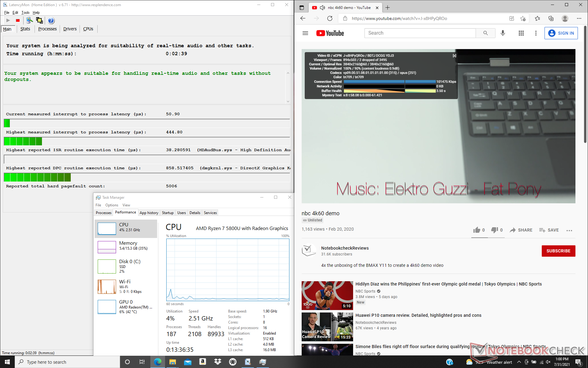Open YouTube settings three-dot menu
This screenshot has width=588, height=368.
[536, 33]
